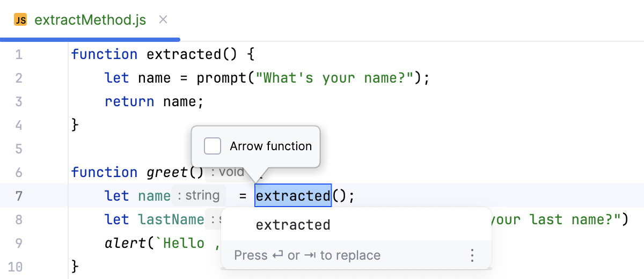Enable the Arrow function checkbox

click(x=213, y=146)
